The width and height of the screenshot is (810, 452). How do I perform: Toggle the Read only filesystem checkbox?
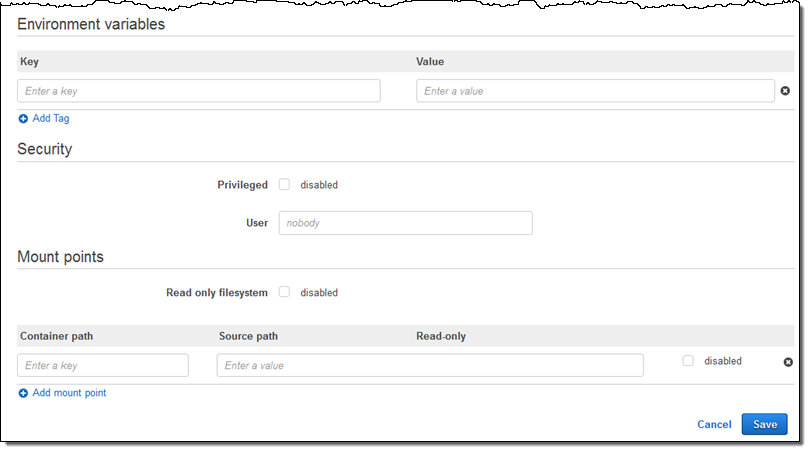tap(284, 292)
